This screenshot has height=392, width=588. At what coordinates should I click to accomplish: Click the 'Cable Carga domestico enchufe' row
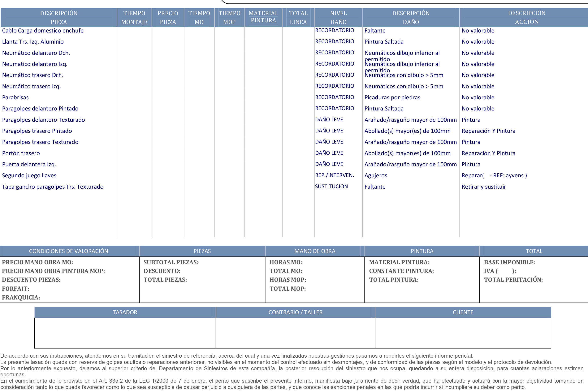pos(43,31)
